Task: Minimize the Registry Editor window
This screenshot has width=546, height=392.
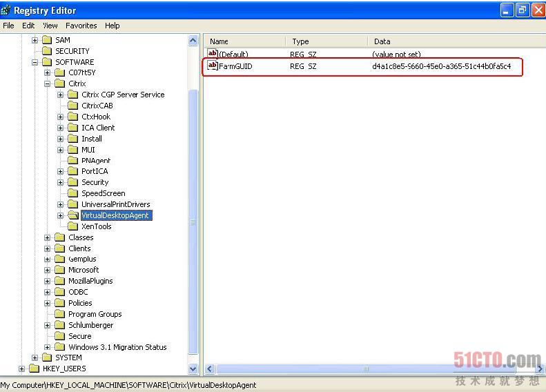Action: point(507,10)
